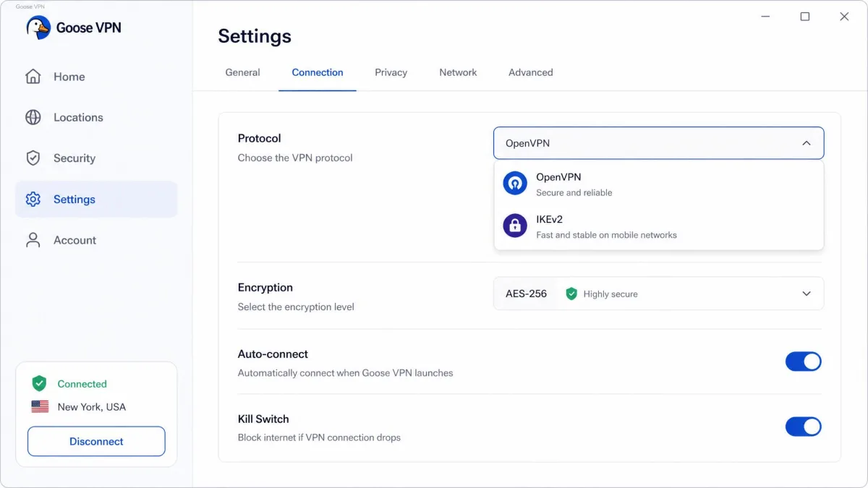Go to Security in the sidebar

[96, 158]
